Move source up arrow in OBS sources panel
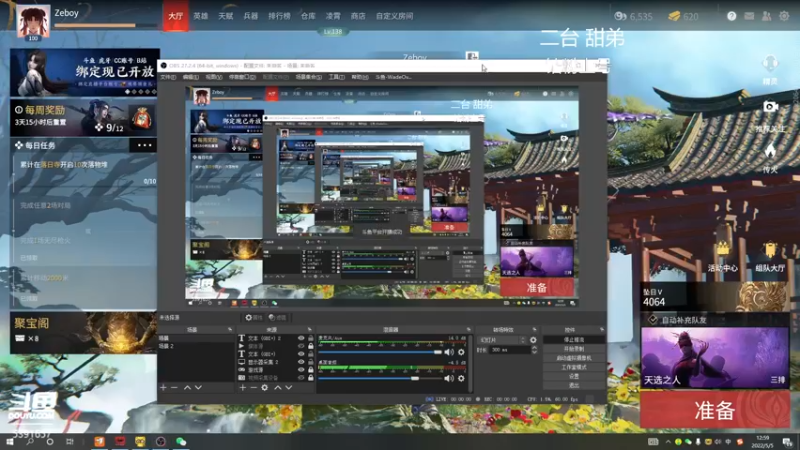 point(278,388)
